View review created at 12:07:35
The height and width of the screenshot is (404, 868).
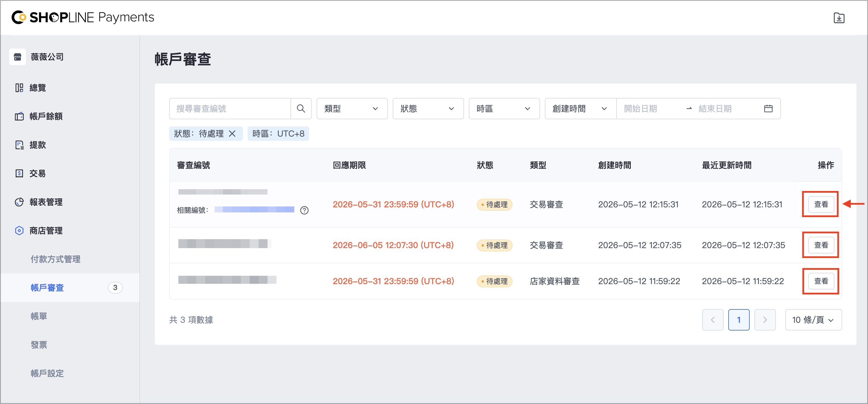click(821, 245)
